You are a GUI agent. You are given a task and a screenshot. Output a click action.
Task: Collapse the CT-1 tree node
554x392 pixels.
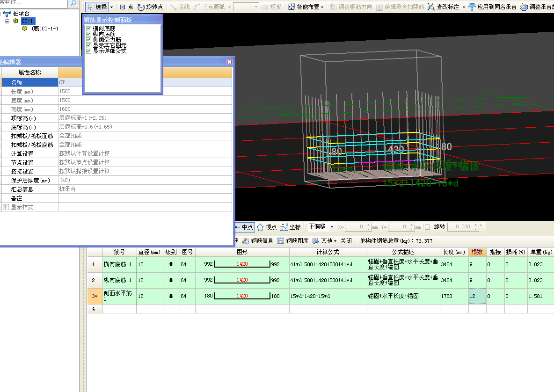tap(7, 21)
